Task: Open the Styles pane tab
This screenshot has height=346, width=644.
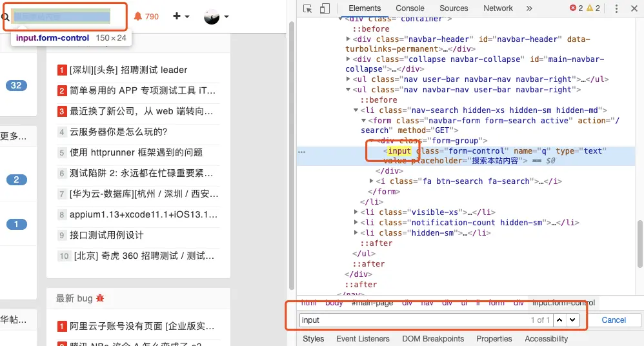Action: [314, 339]
